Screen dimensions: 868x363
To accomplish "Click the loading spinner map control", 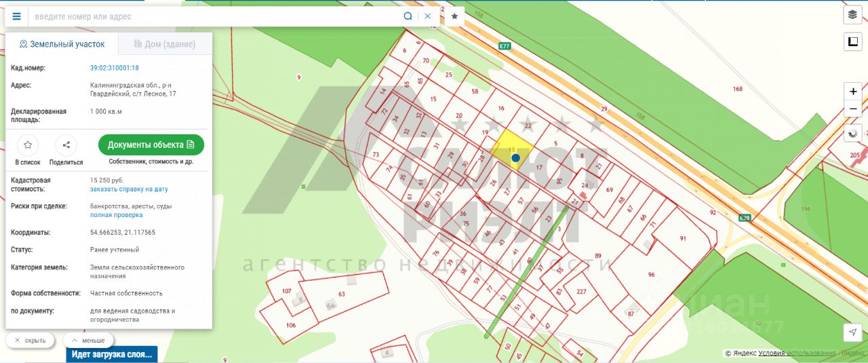I will point(853,134).
